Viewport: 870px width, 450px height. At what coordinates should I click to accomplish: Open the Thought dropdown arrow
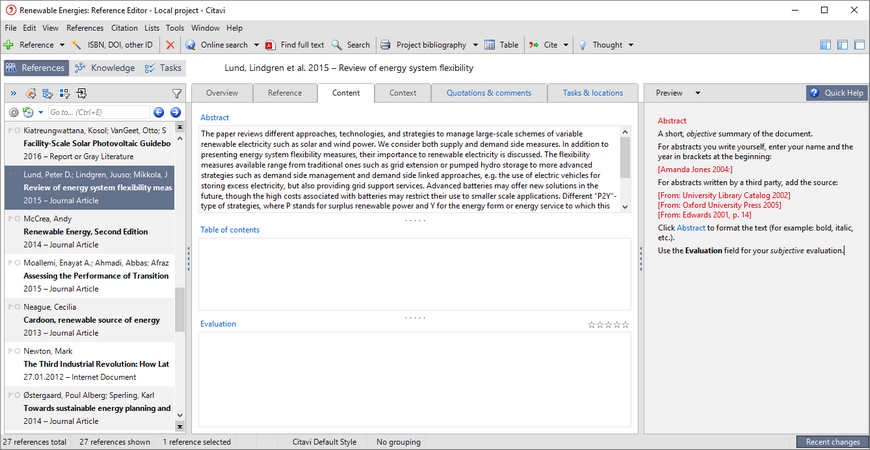(631, 45)
